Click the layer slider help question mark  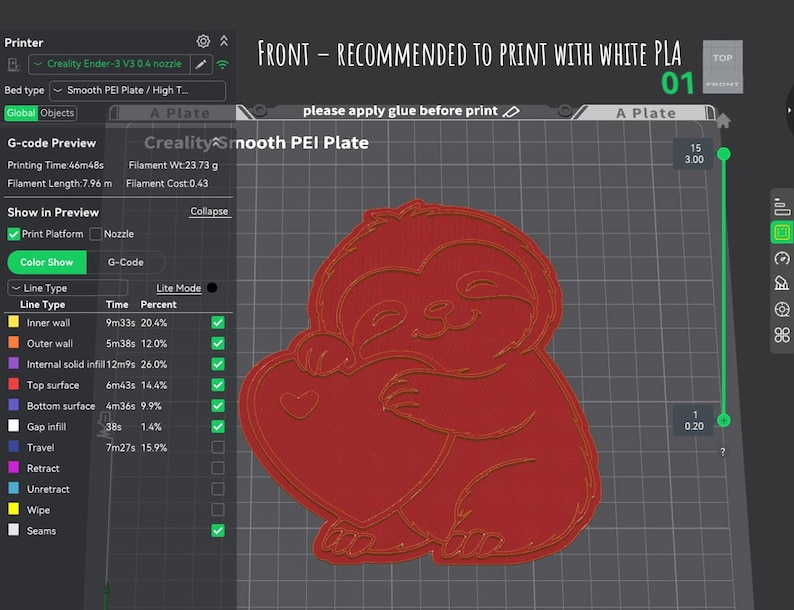pos(723,452)
